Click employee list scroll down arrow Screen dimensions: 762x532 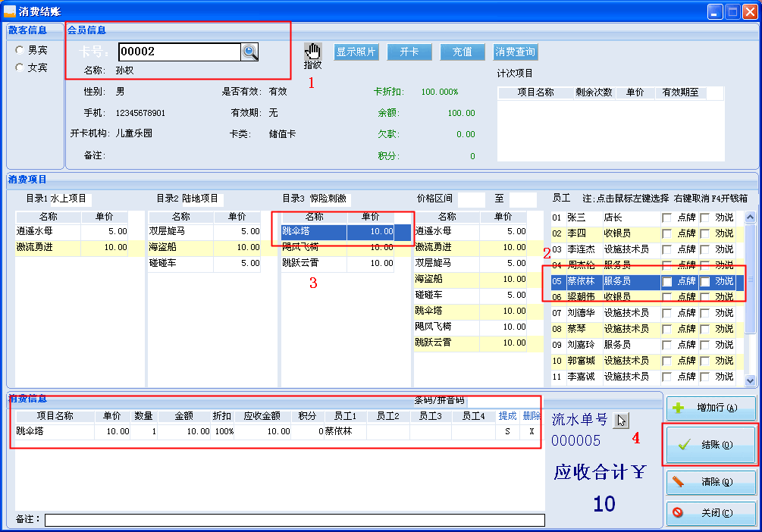[750, 381]
